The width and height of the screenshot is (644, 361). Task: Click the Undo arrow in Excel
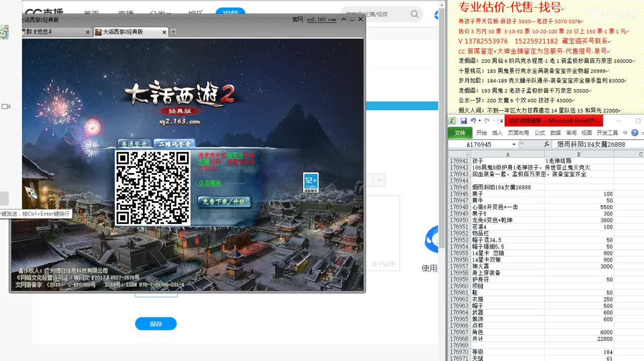point(473,121)
